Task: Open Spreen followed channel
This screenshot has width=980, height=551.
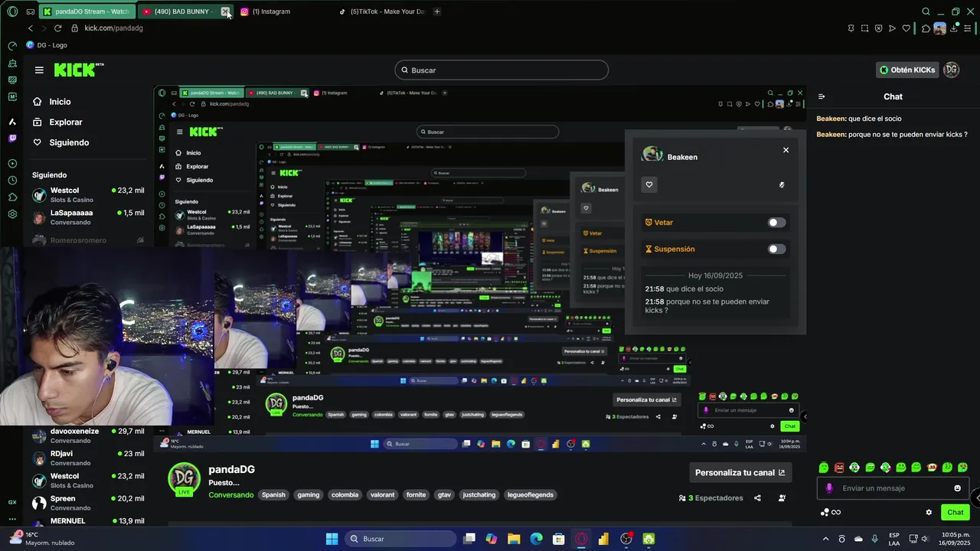Action: click(87, 503)
